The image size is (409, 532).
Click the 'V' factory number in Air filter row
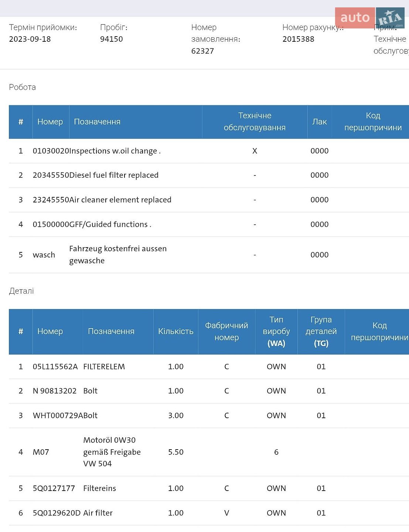226,513
